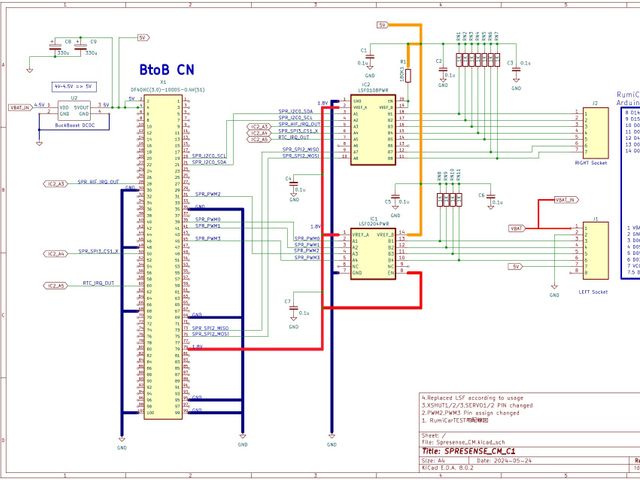Click the "BuckBoost DCDC" caption under U2
The image size is (640, 480).
coord(75,125)
